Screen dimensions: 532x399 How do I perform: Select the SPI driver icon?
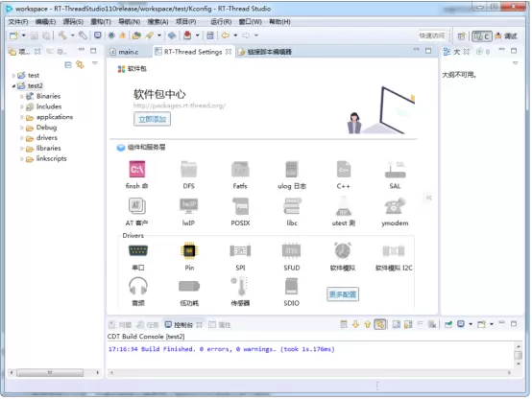pyautogui.click(x=240, y=251)
